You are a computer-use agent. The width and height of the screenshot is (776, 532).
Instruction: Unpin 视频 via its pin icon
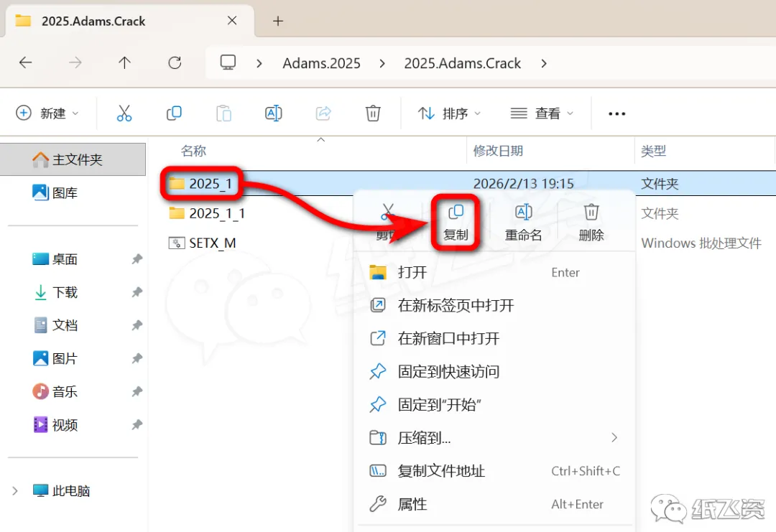click(137, 424)
